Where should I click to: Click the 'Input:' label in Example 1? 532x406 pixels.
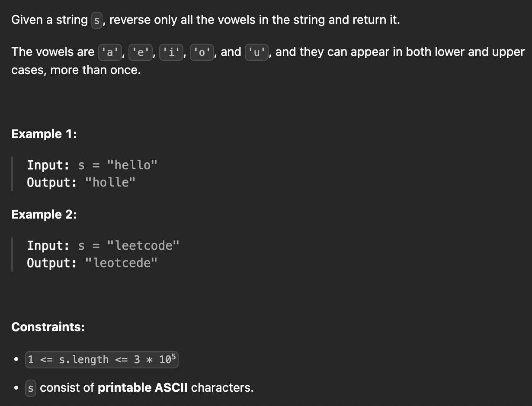coord(48,165)
